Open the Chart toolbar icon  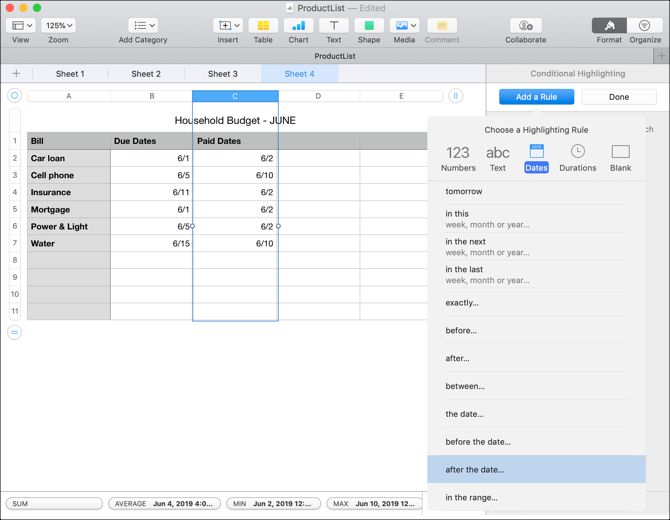pyautogui.click(x=298, y=26)
